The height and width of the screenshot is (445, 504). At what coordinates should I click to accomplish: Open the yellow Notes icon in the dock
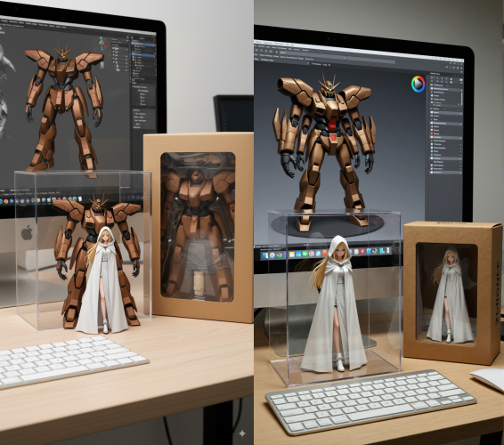tap(292, 255)
